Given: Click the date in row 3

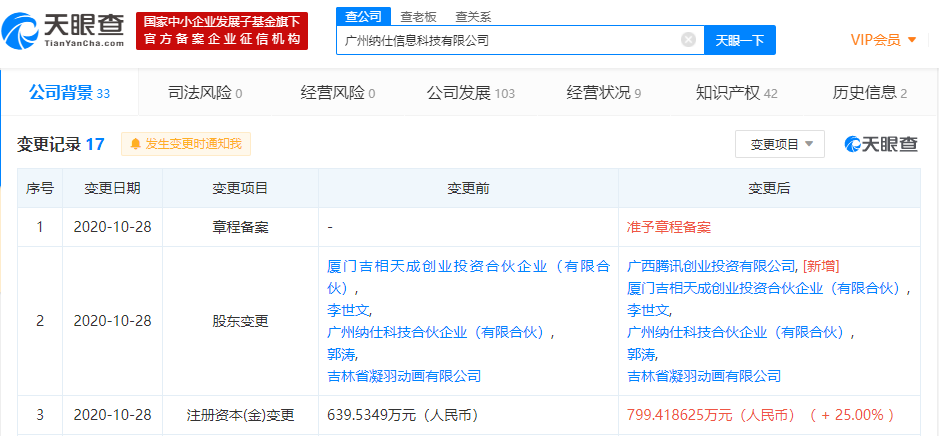Looking at the screenshot, I should click(113, 415).
